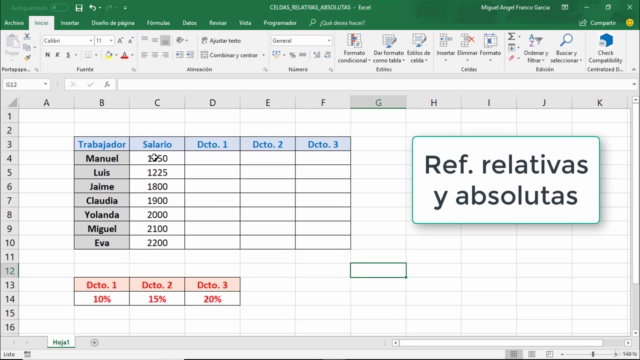Viewport: 640px width, 360px height.
Task: Open Formato condicional menu
Action: pyautogui.click(x=354, y=48)
